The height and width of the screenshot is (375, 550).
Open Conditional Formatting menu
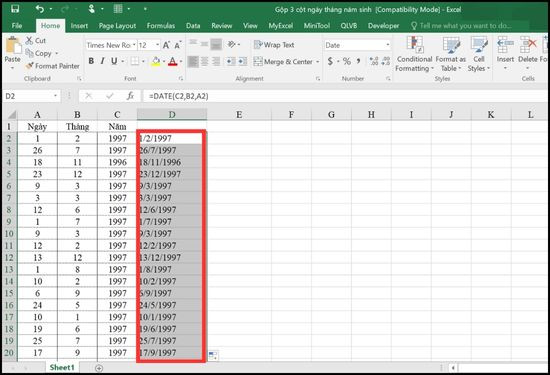[x=414, y=54]
